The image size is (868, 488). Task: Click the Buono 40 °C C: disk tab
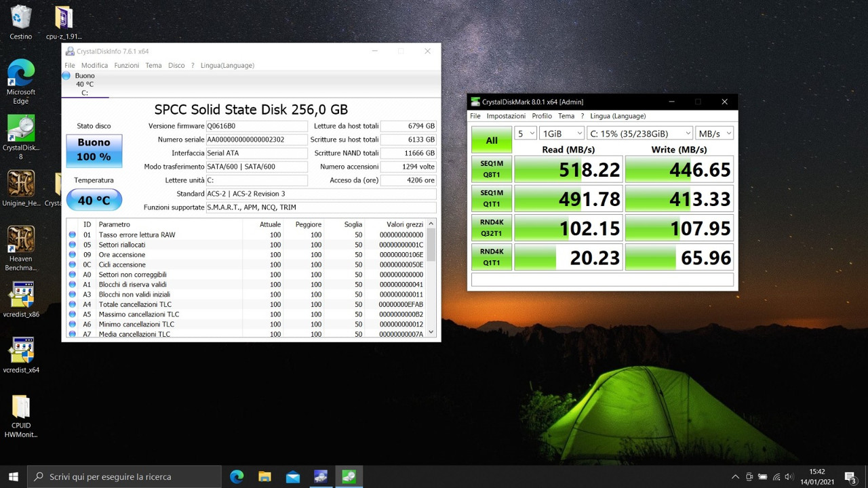click(x=85, y=84)
